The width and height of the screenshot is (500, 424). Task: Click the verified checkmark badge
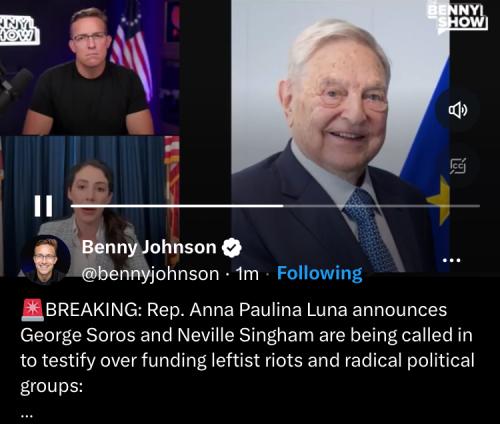tap(232, 248)
